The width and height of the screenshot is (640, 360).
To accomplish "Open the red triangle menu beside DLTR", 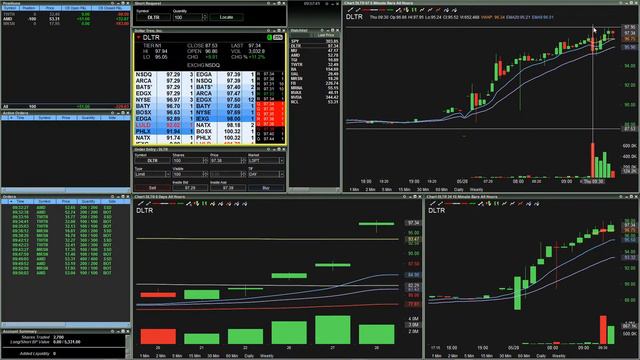I will click(139, 37).
